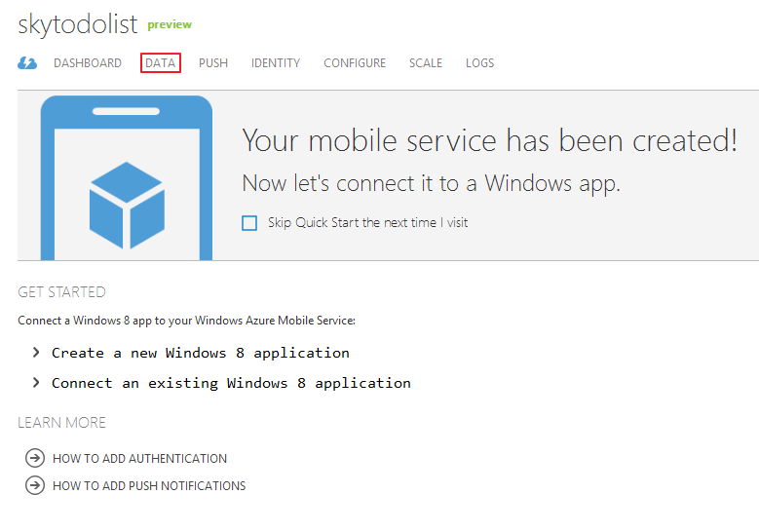This screenshot has width=759, height=532.
Task: View the LOGS tab
Action: [x=479, y=63]
